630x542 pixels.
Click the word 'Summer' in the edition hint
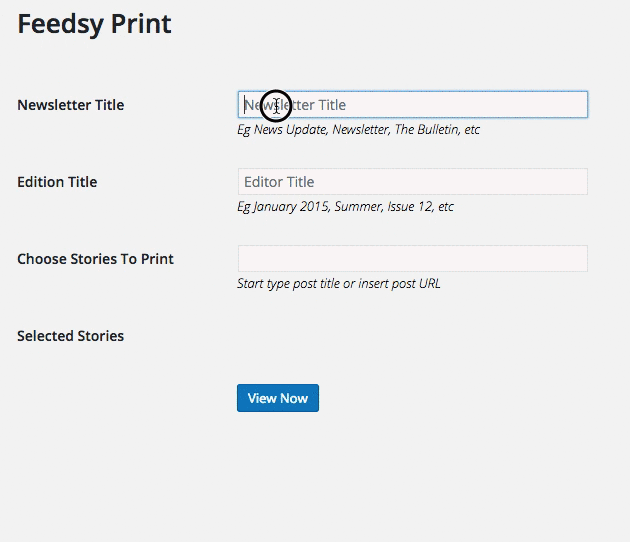point(359,207)
